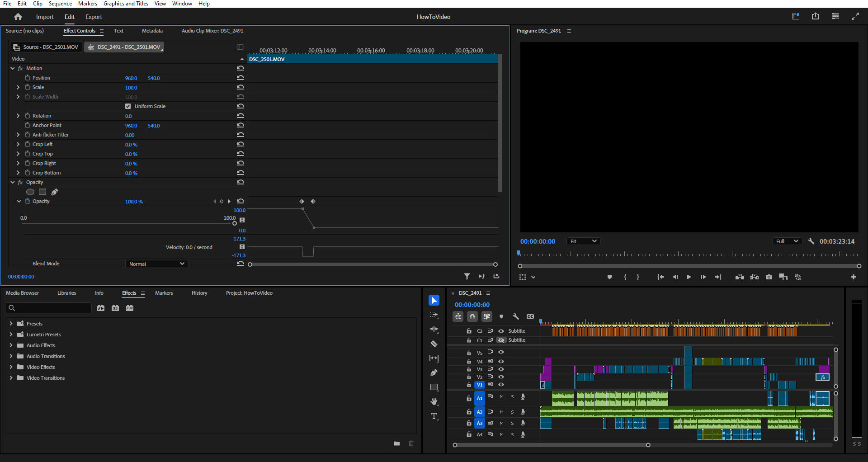Image resolution: width=868 pixels, height=462 pixels.
Task: Click the Home icon
Action: [x=18, y=17]
